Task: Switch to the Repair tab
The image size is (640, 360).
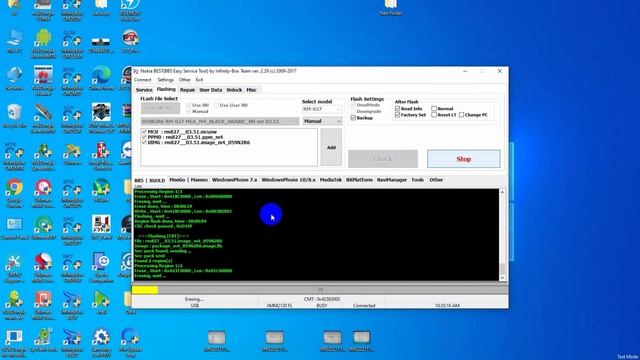Action: click(x=187, y=90)
